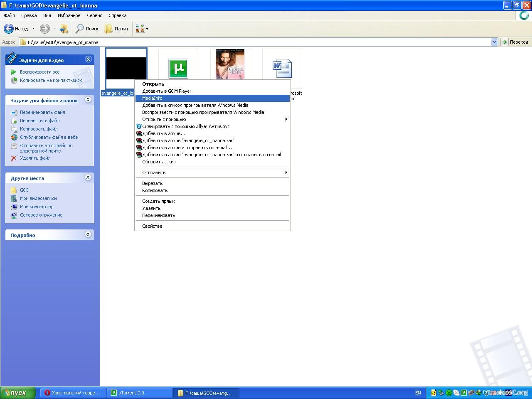Click Delete file (Удалить файл) task
The height and width of the screenshot is (399, 532).
click(35, 158)
